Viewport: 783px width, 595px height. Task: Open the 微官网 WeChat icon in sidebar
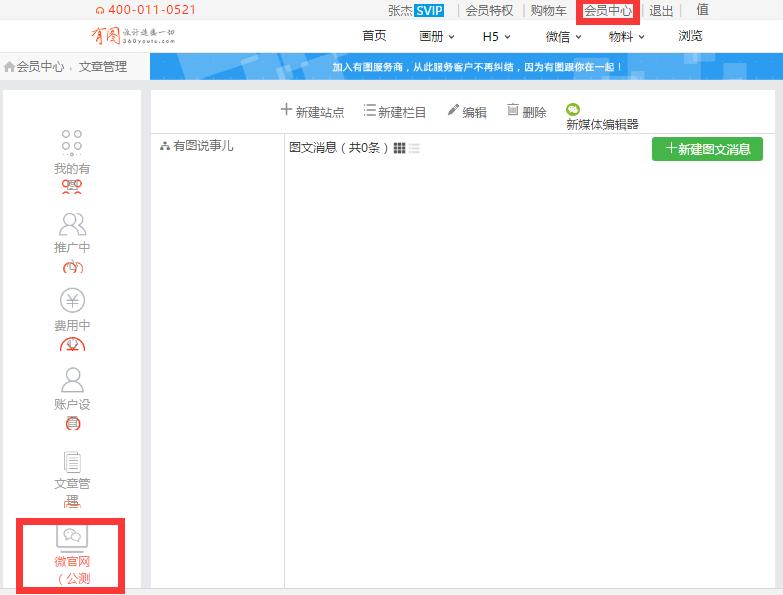pos(72,537)
